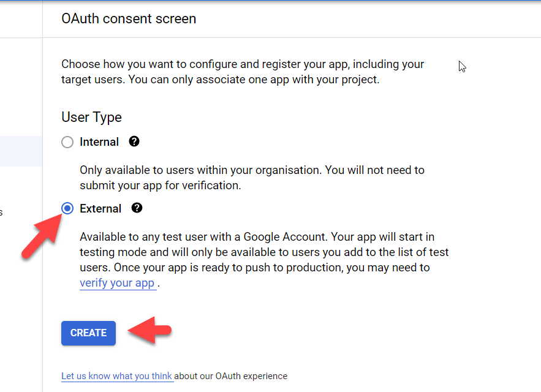Viewport: 541px width, 392px height.
Task: Select the highlighted item in left sidebar
Action: [21, 151]
